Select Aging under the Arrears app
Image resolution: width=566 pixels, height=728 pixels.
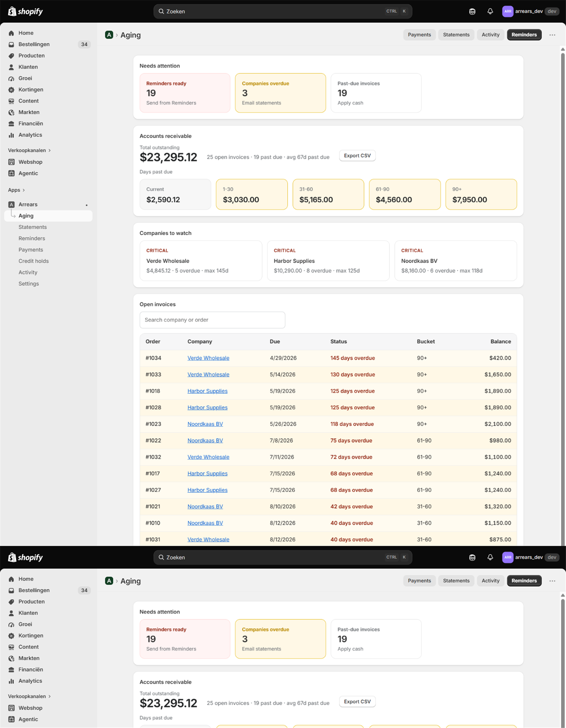tap(48, 216)
